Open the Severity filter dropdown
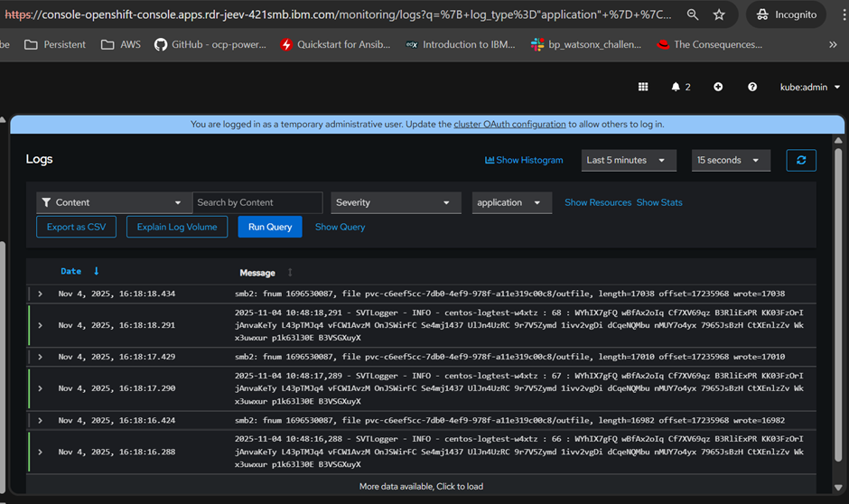This screenshot has width=849, height=504. click(394, 202)
